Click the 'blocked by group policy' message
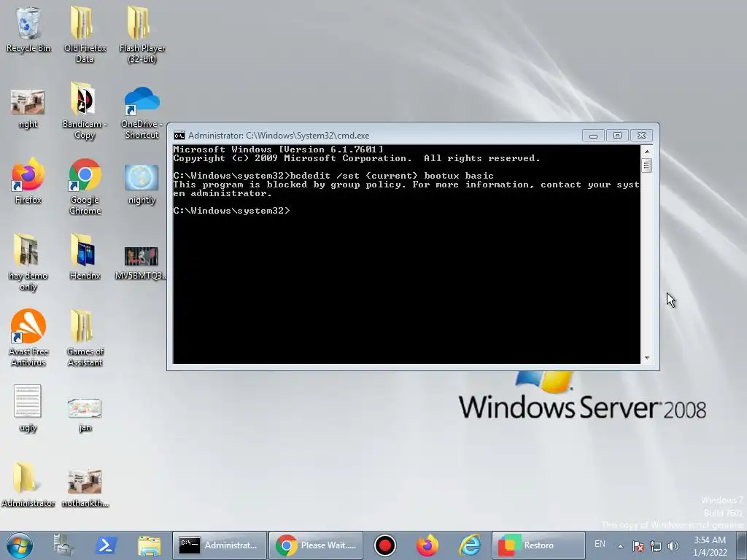This screenshot has height=560, width=747. click(x=406, y=189)
